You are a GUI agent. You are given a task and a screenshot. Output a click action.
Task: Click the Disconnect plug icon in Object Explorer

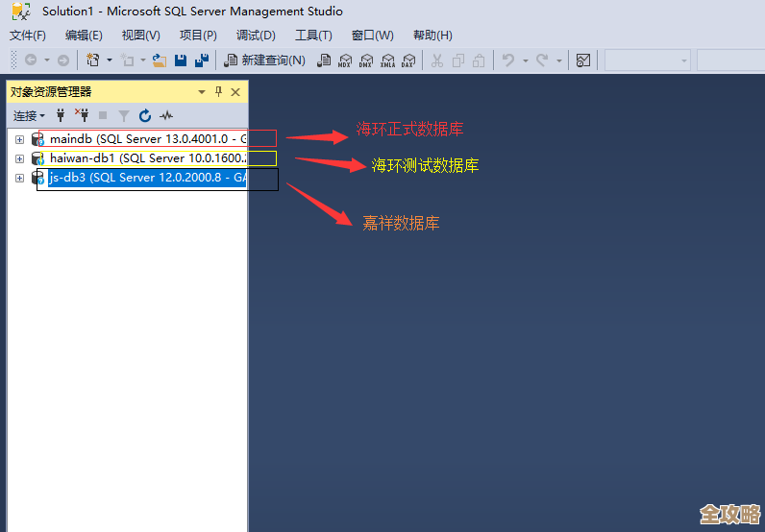[x=82, y=115]
